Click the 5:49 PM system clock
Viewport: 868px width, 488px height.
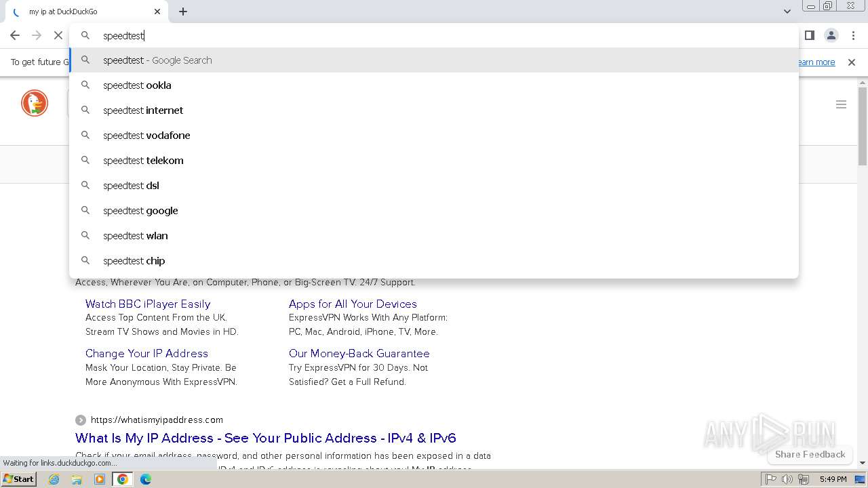[833, 479]
